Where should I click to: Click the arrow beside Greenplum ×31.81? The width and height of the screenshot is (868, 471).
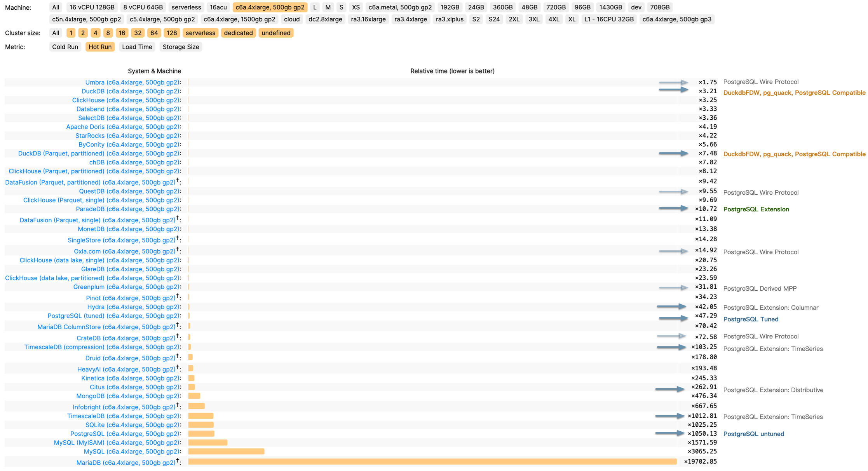click(x=673, y=288)
